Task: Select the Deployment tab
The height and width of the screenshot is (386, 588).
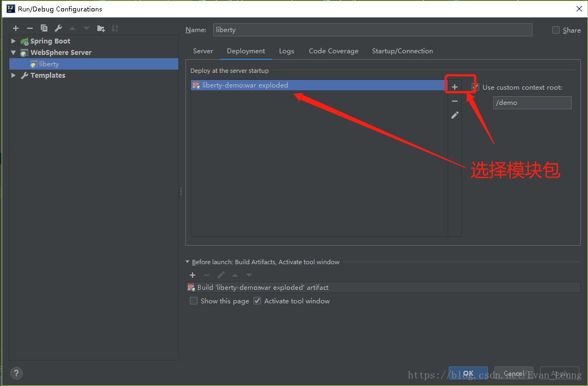Action: pyautogui.click(x=246, y=51)
